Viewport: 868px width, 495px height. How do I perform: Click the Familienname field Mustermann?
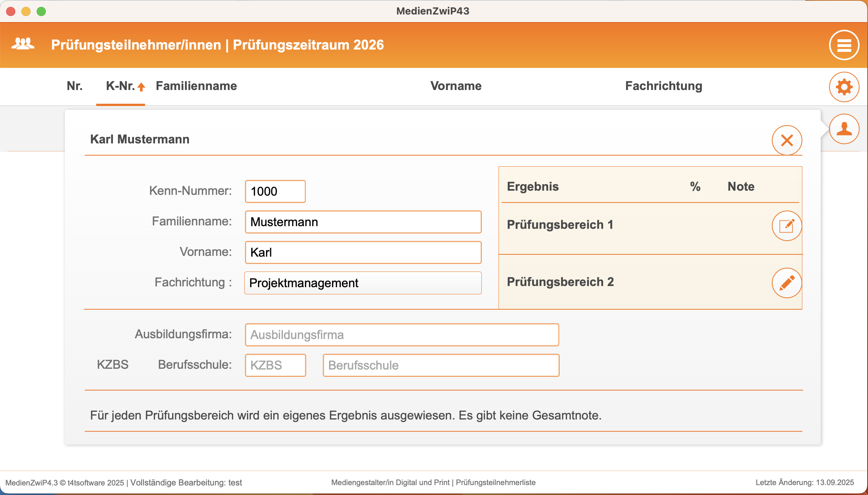click(x=363, y=222)
